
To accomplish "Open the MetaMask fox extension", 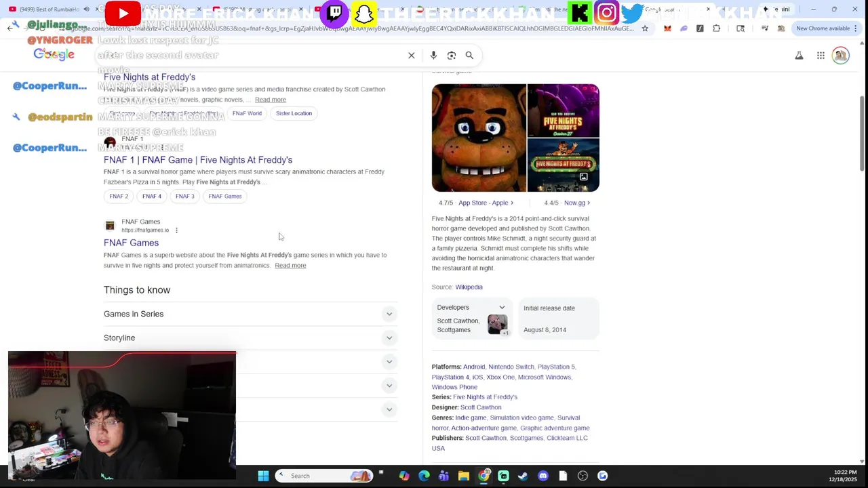I will (x=667, y=28).
